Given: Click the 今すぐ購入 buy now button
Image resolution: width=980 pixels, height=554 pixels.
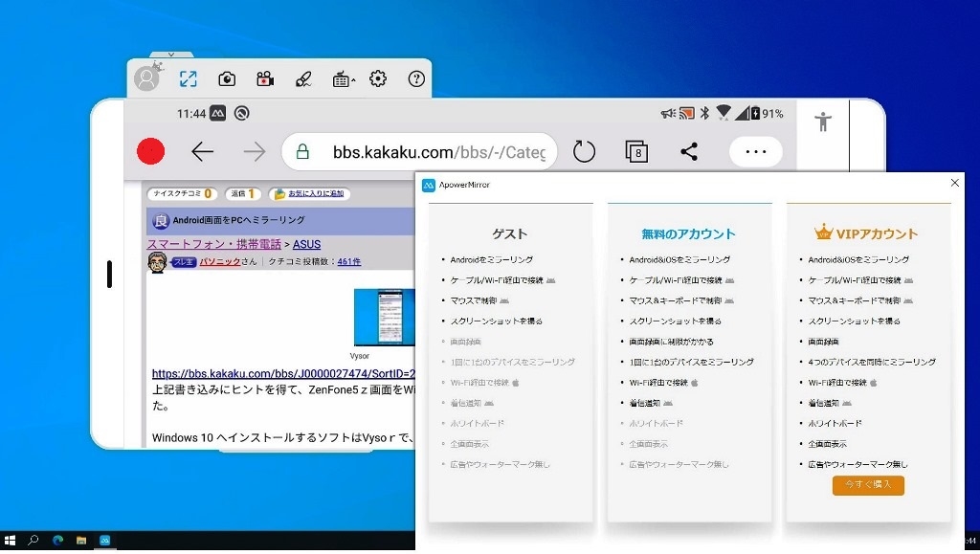Looking at the screenshot, I should (868, 485).
